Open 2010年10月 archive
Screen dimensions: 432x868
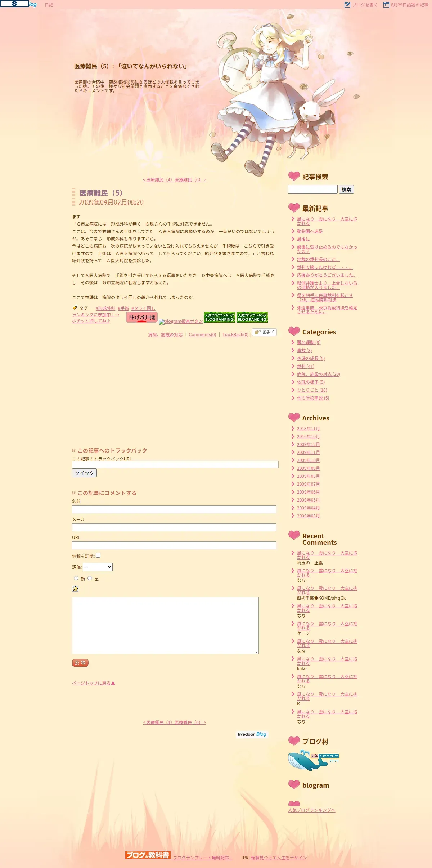point(309,437)
